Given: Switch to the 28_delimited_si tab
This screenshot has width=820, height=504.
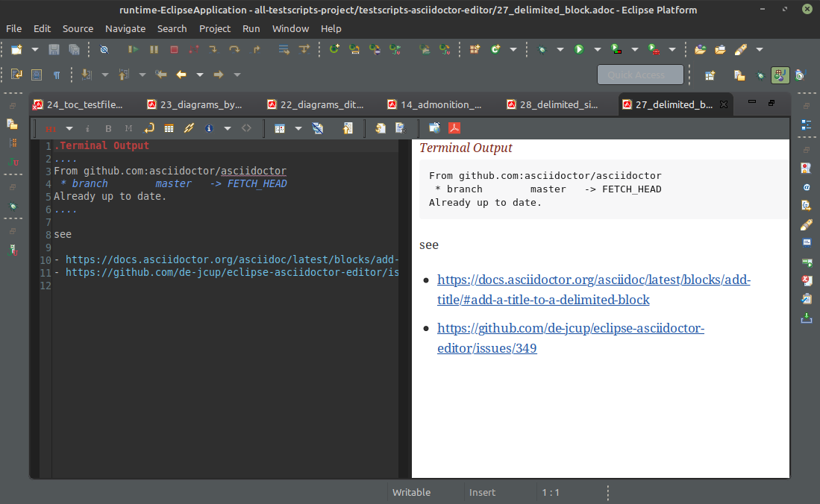Looking at the screenshot, I should click(555, 104).
